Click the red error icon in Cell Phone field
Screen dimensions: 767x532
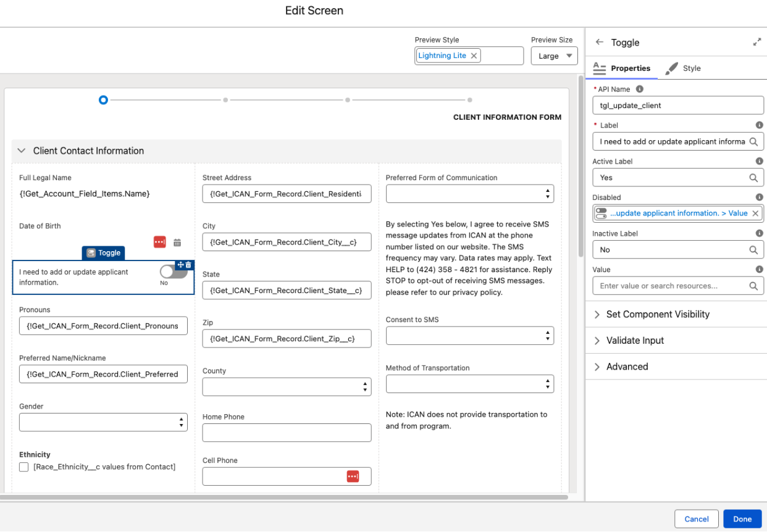point(353,476)
